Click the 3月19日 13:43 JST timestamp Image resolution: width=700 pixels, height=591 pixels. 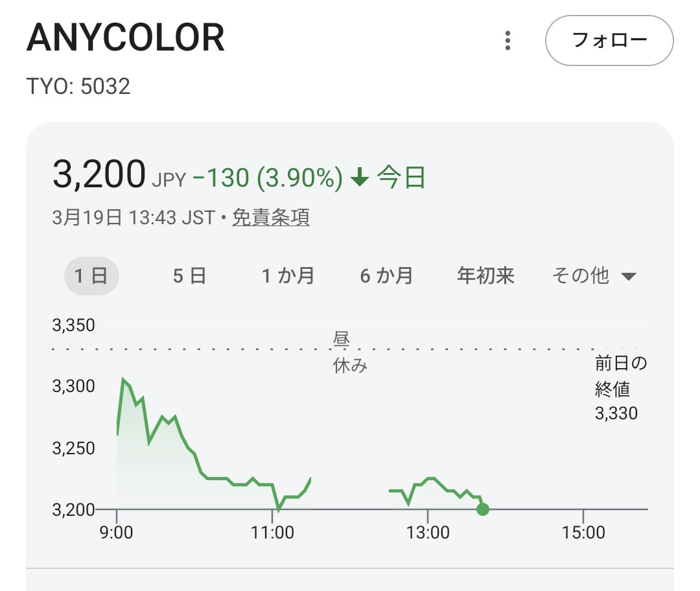pyautogui.click(x=133, y=218)
